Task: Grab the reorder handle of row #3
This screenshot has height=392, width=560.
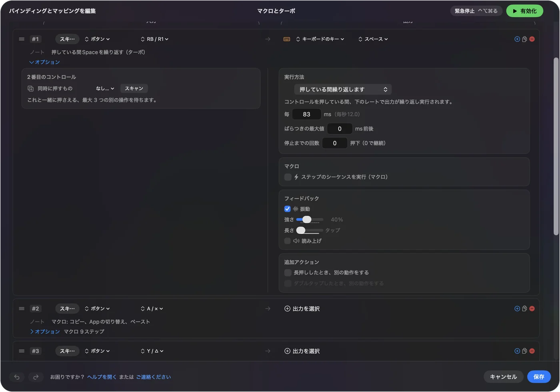Action: pos(22,351)
